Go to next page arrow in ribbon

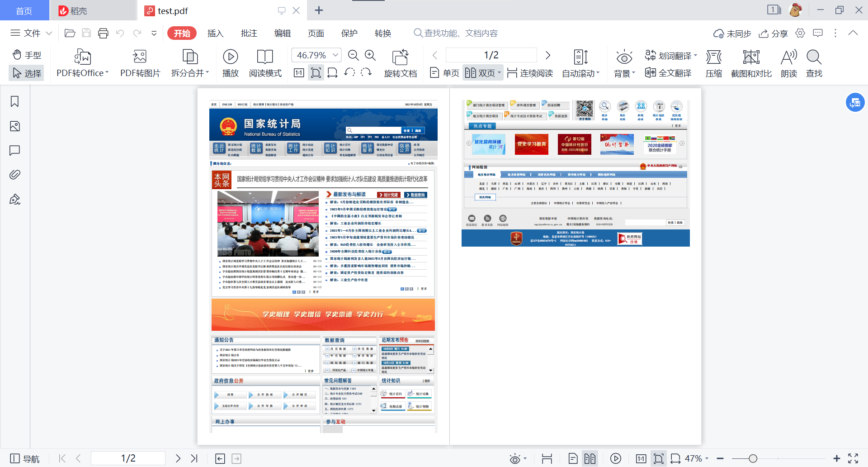(548, 55)
